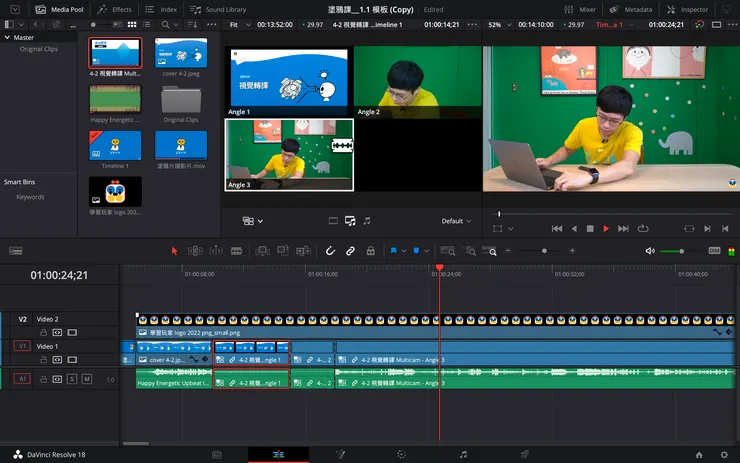Open the Mixer panel
The image size is (740, 463).
point(580,9)
